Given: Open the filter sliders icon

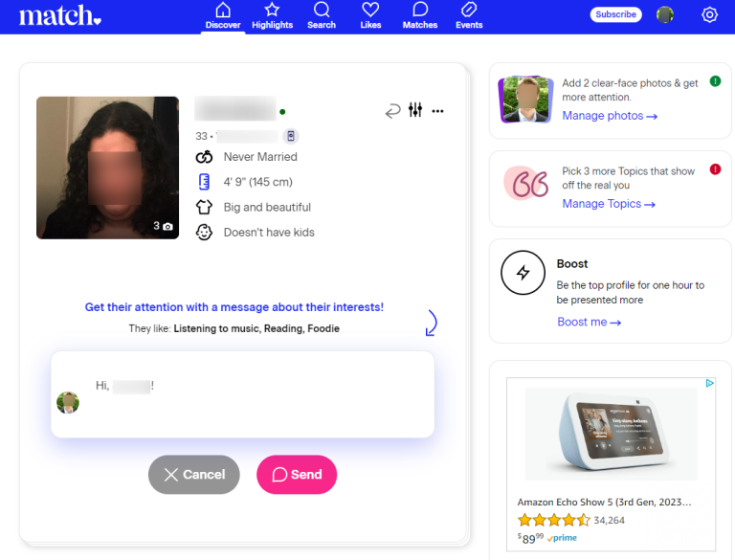Looking at the screenshot, I should point(415,110).
